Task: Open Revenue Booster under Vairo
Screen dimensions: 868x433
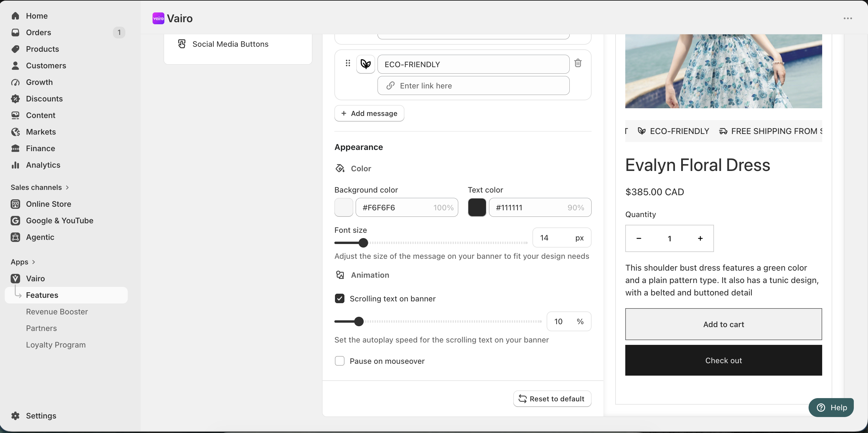Action: (x=57, y=312)
